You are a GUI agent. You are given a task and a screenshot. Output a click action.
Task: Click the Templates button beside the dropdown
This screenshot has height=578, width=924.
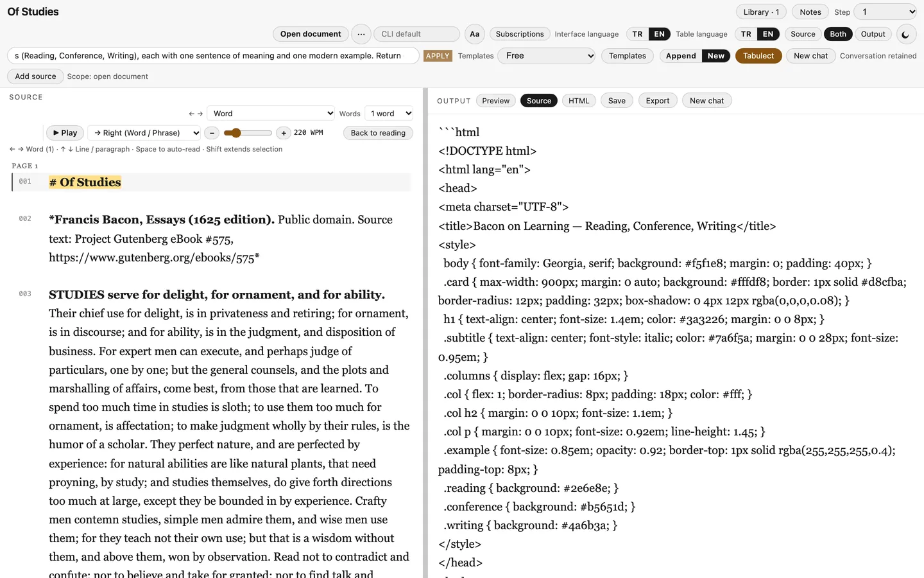628,56
